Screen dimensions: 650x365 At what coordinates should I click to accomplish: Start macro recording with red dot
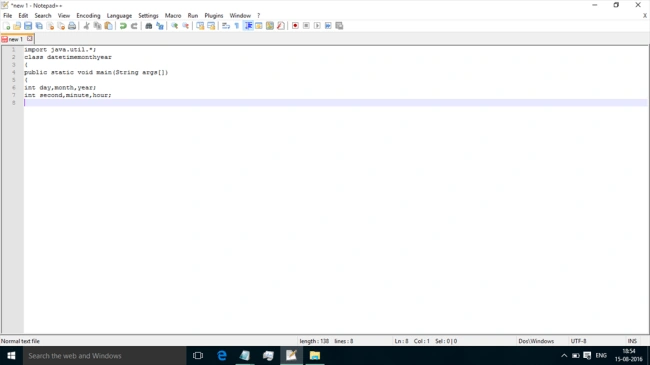[x=295, y=26]
